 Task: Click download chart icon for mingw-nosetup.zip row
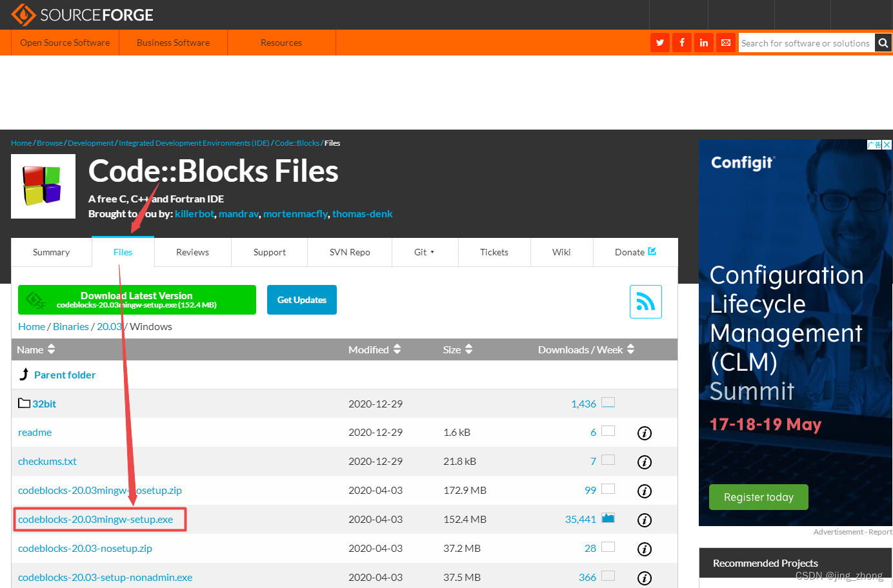tap(608, 489)
